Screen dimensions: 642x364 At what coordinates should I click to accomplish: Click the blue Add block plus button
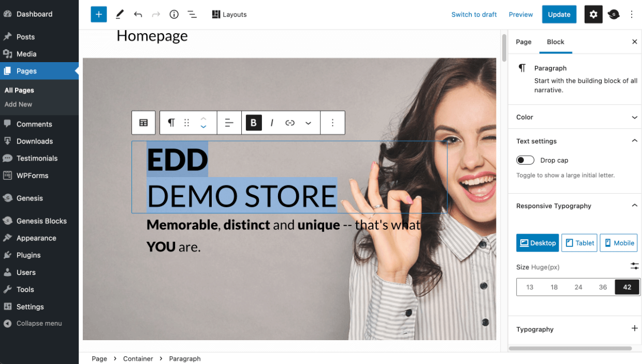pos(98,14)
